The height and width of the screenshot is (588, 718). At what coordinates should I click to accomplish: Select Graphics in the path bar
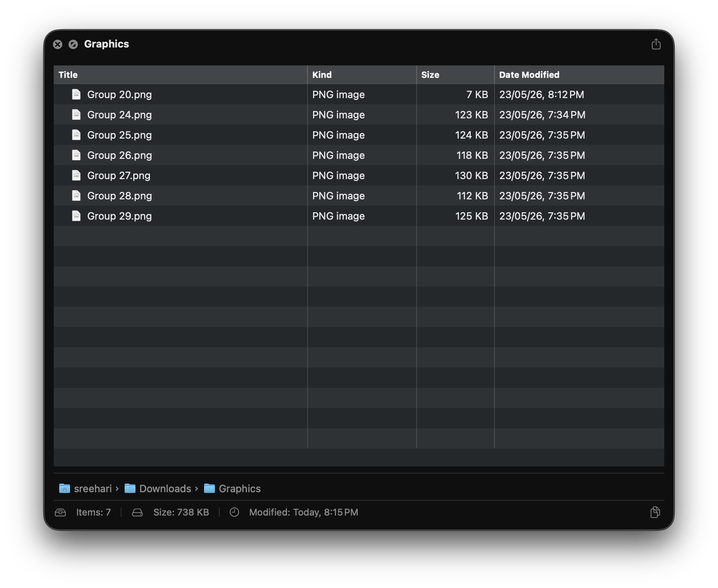[240, 488]
